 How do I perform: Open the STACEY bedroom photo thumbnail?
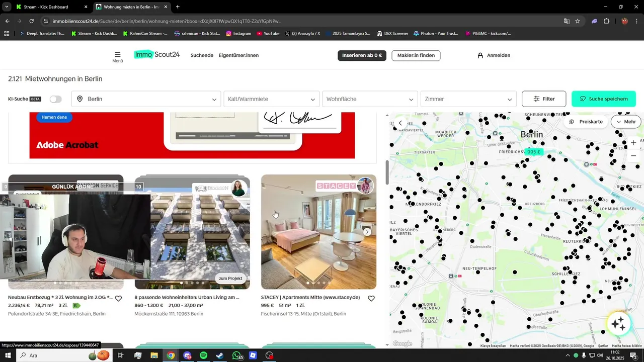[x=318, y=232]
